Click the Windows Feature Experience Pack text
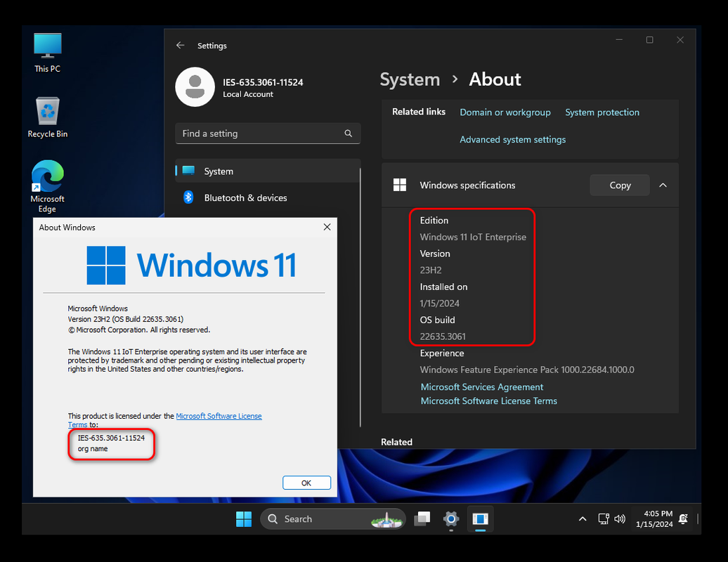Image resolution: width=728 pixels, height=562 pixels. click(x=527, y=370)
